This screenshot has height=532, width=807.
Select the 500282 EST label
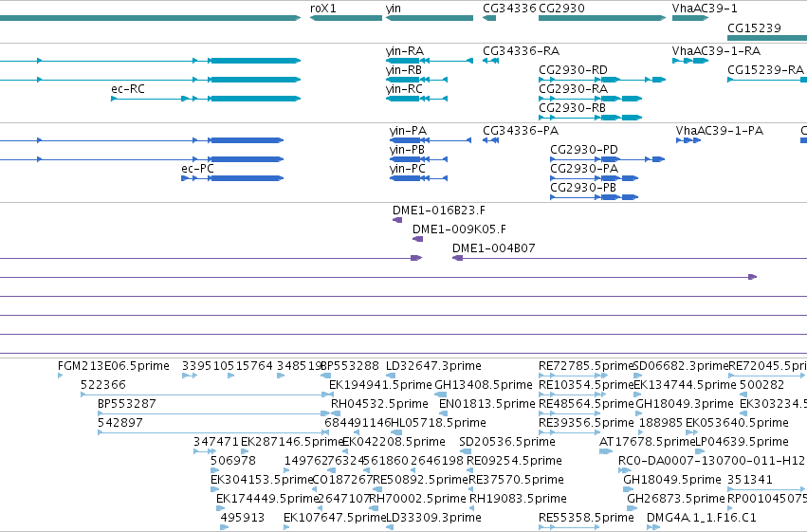(761, 385)
